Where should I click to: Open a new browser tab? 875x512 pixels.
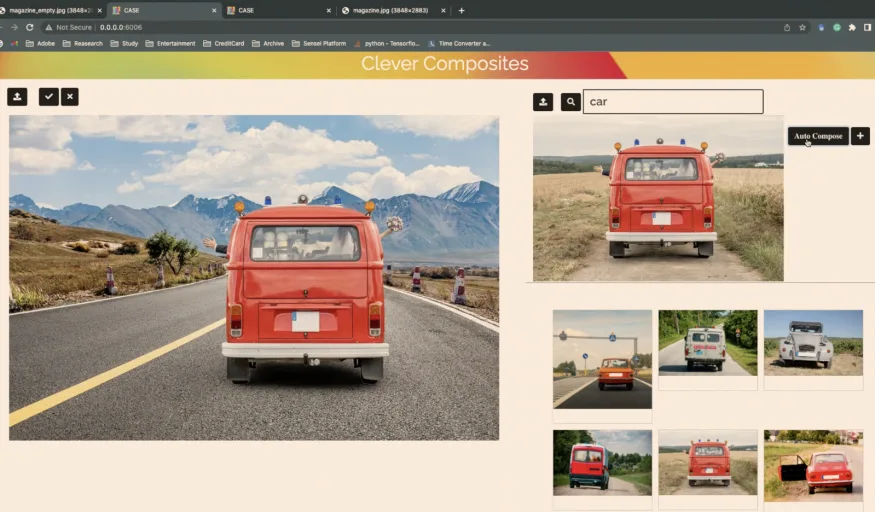click(x=461, y=10)
